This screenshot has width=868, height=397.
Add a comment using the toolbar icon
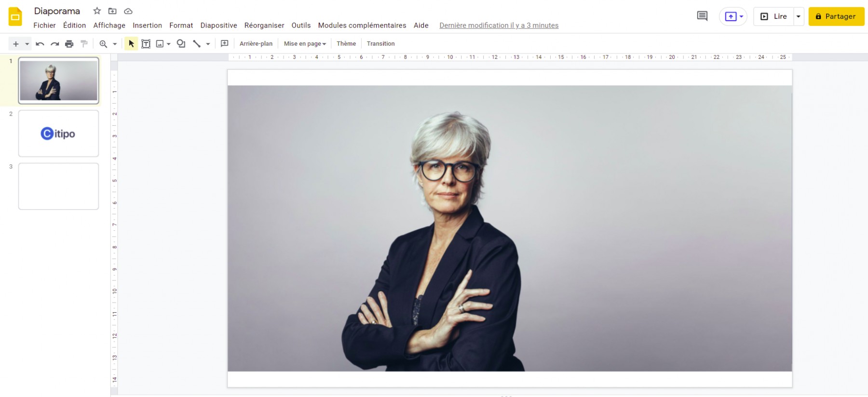point(224,44)
